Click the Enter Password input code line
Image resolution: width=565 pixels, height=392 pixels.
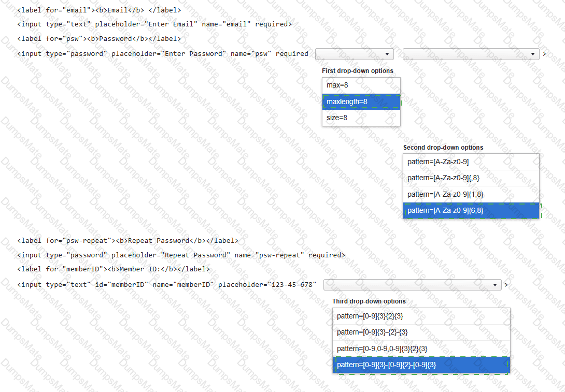click(163, 54)
